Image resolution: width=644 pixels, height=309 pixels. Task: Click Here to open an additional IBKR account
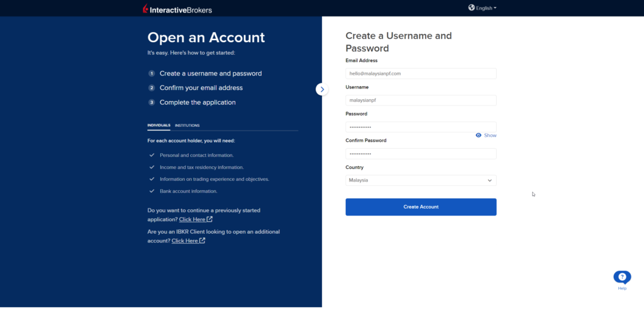(x=188, y=241)
